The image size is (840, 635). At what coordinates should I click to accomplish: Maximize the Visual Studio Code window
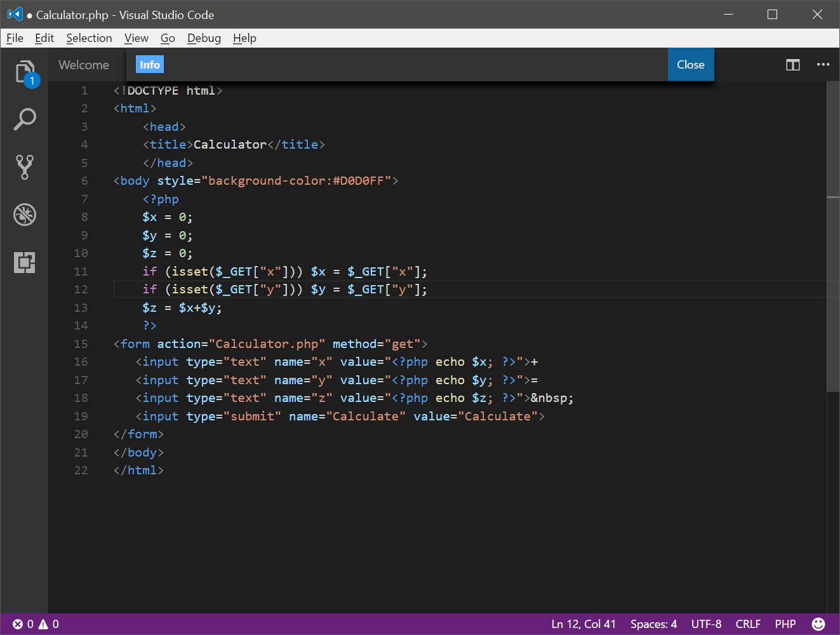pyautogui.click(x=772, y=14)
